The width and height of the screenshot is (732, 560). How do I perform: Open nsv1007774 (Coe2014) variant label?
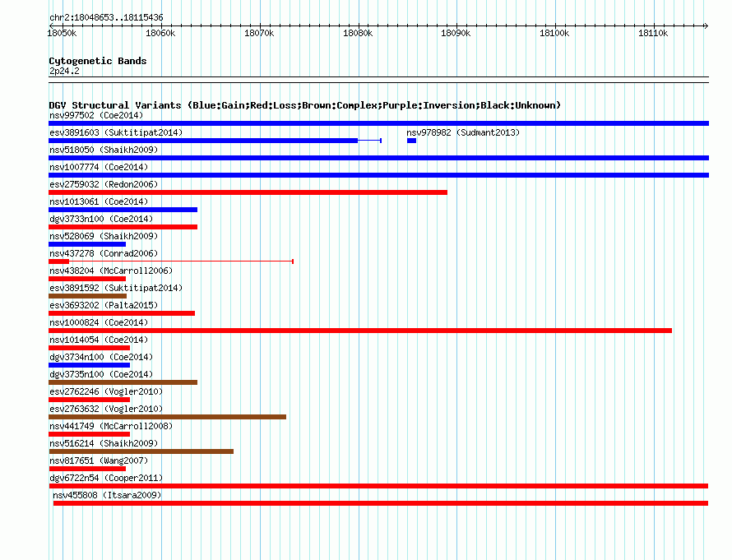(x=99, y=167)
